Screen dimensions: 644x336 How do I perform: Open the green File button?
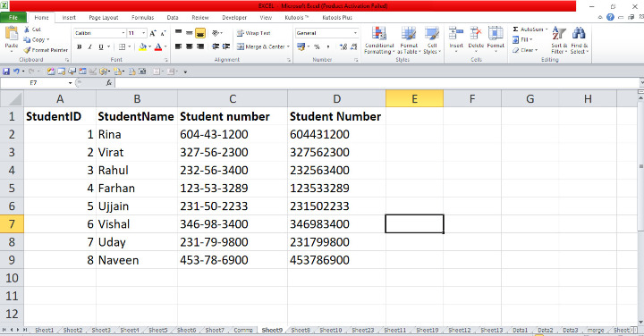(13, 18)
